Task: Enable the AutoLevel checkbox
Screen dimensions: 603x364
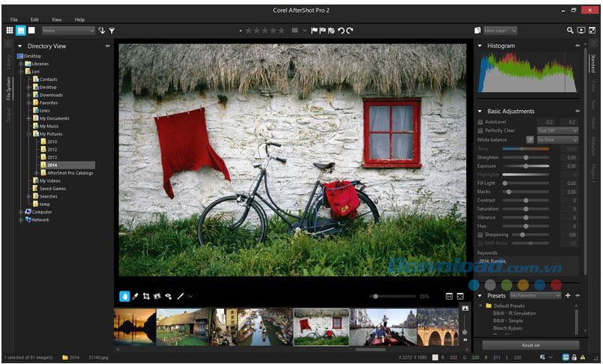Action: click(x=481, y=121)
